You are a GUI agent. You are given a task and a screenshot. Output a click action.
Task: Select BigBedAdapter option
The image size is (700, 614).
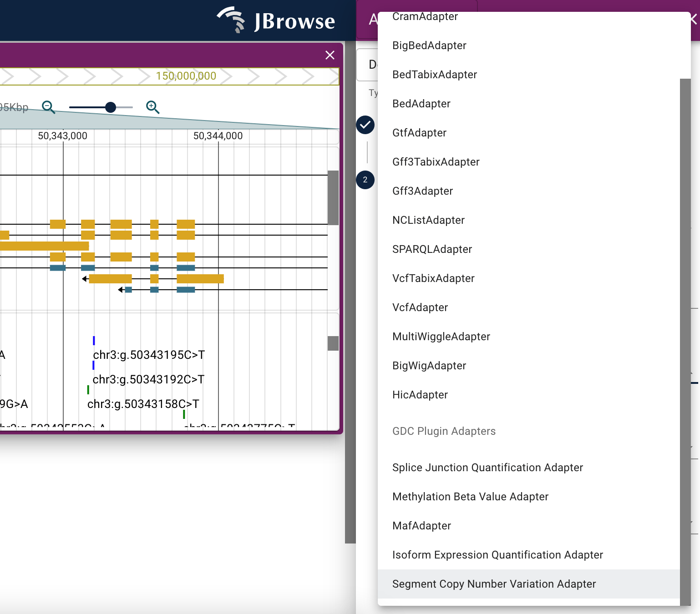point(529,45)
